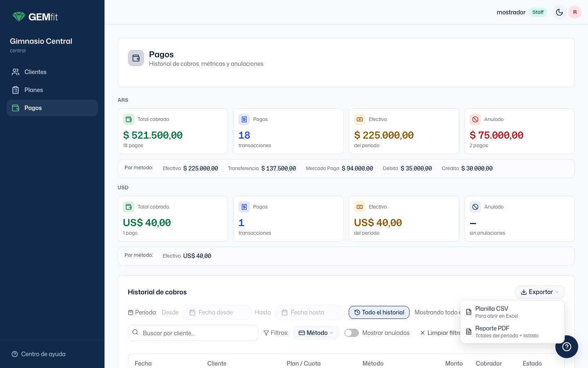The image size is (588, 368).
Task: Click ARS Total cobrado wallet icon
Action: coord(129,119)
